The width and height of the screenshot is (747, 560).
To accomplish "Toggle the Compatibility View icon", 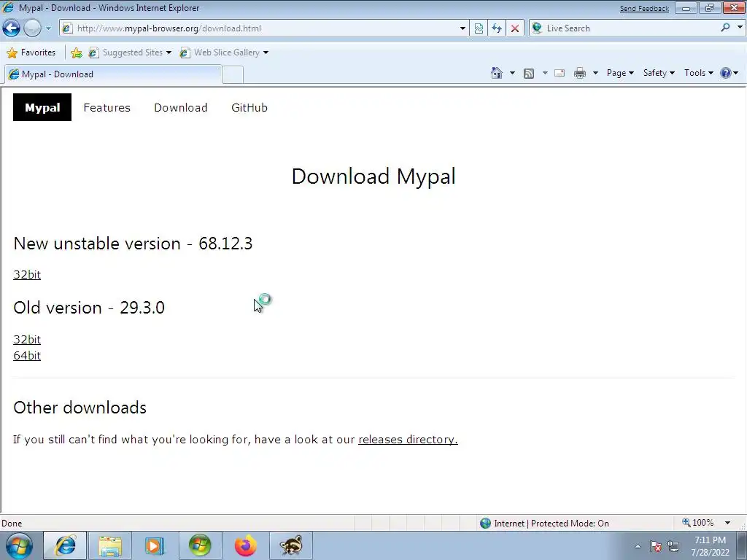I will (479, 28).
